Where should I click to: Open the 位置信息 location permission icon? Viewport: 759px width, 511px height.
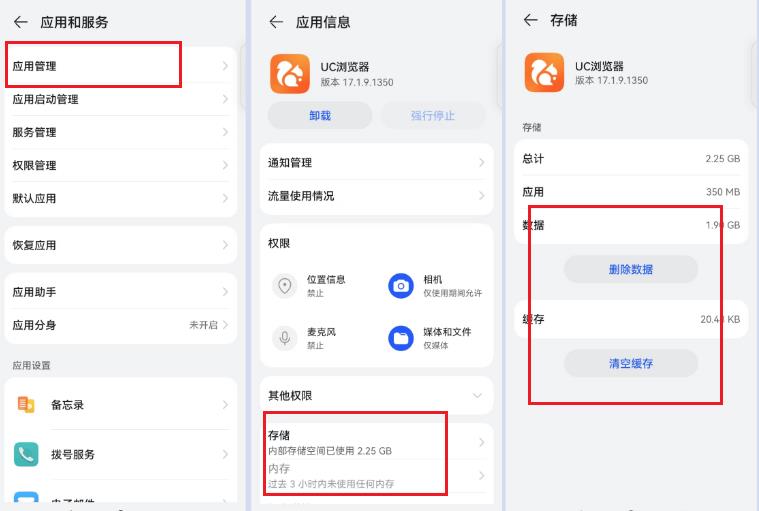(285, 286)
